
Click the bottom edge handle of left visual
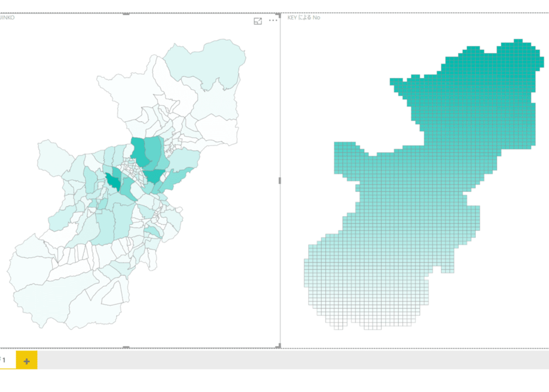[126, 347]
